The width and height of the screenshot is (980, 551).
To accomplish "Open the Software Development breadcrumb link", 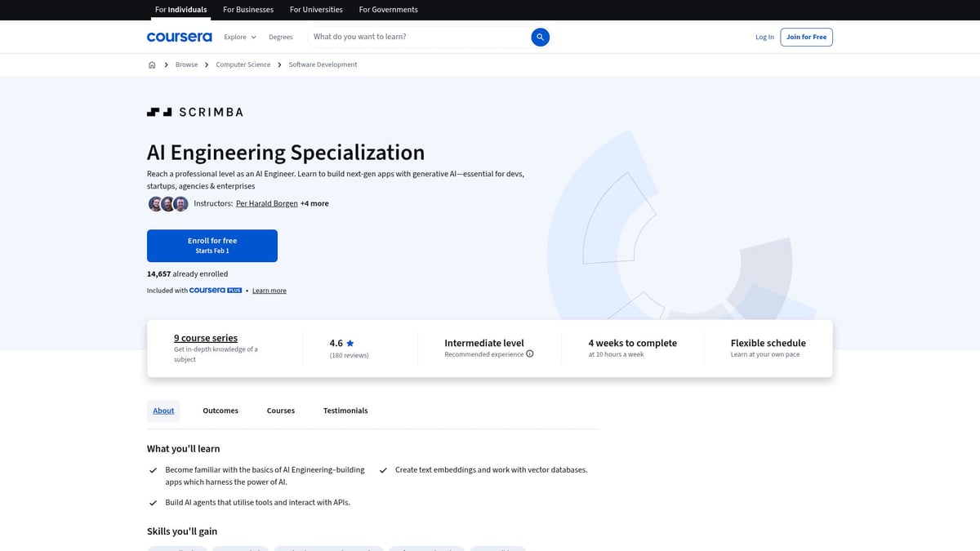I will click(x=323, y=64).
